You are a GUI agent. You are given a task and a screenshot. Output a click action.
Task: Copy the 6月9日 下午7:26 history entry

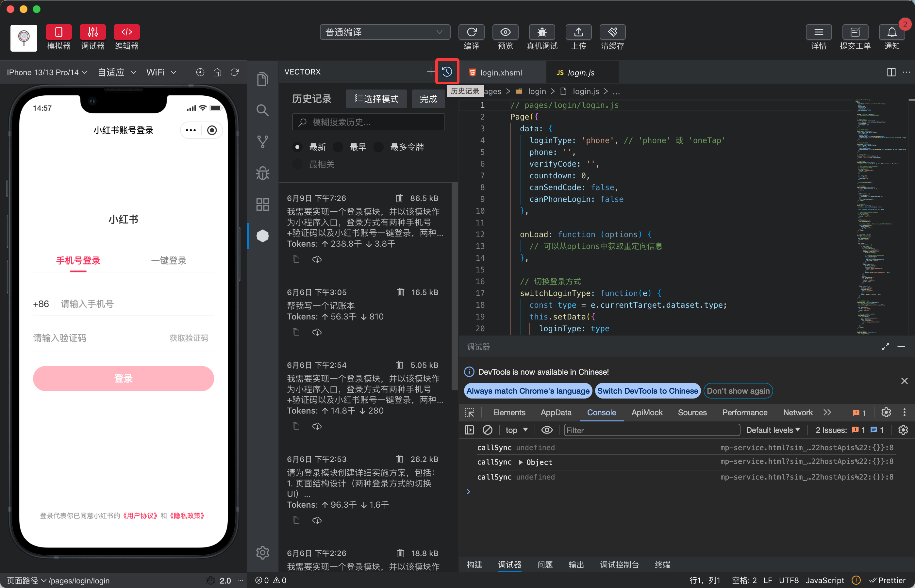(296, 260)
